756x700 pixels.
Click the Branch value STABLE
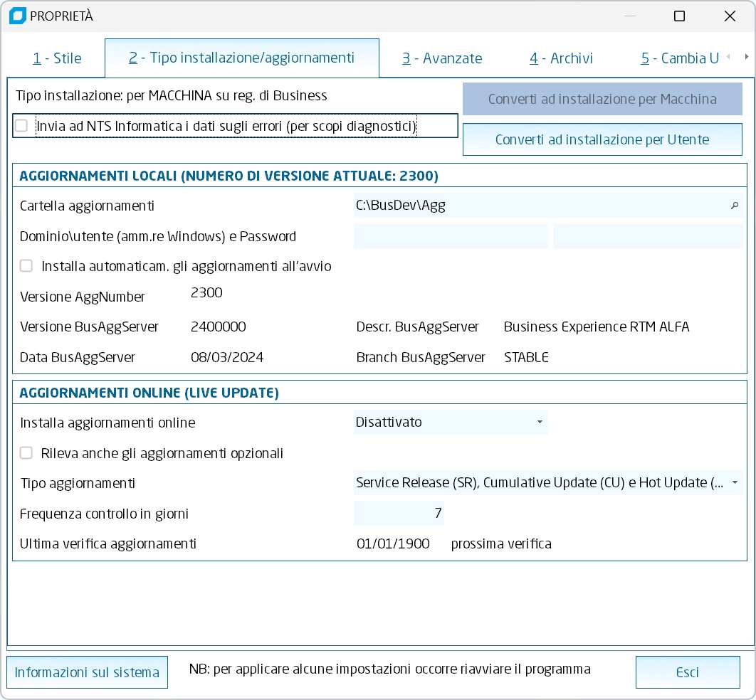coord(526,357)
